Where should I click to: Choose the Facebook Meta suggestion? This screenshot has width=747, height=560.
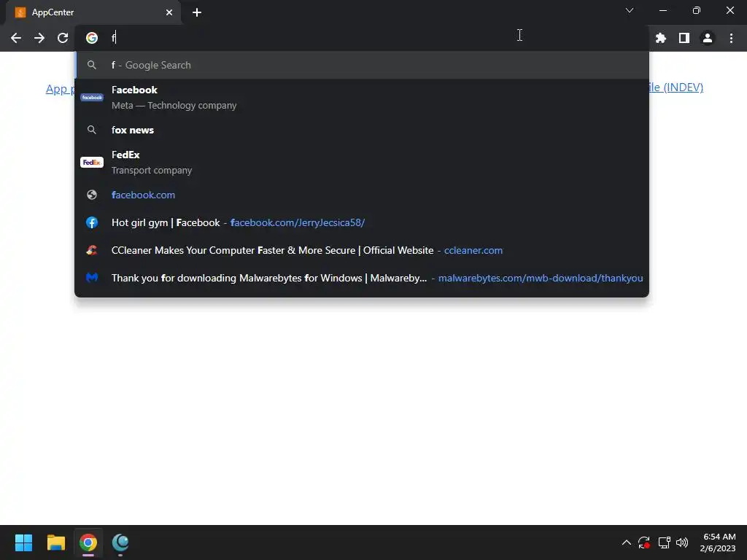(362, 98)
